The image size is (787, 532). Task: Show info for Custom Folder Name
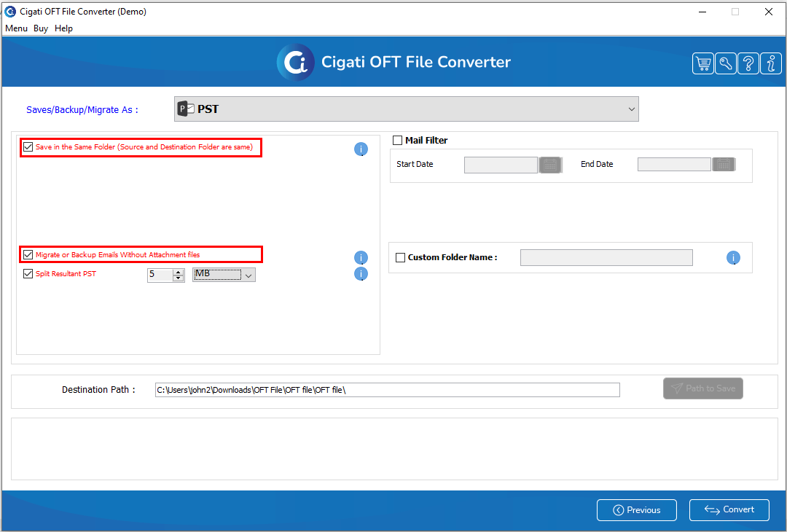[733, 257]
